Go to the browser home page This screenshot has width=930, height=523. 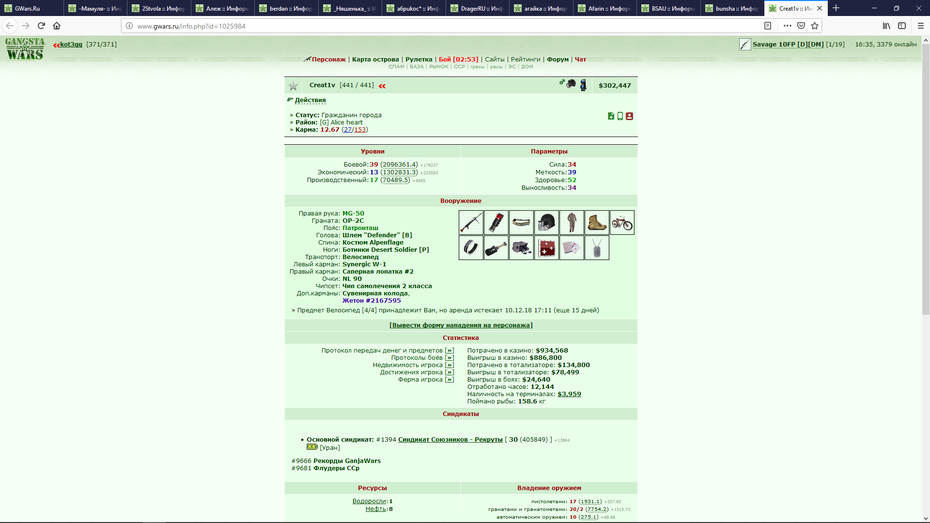click(x=57, y=25)
